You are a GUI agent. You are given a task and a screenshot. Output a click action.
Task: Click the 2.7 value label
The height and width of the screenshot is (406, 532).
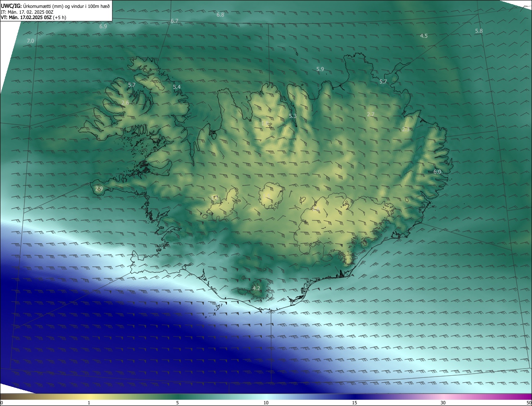pyautogui.click(x=371, y=115)
